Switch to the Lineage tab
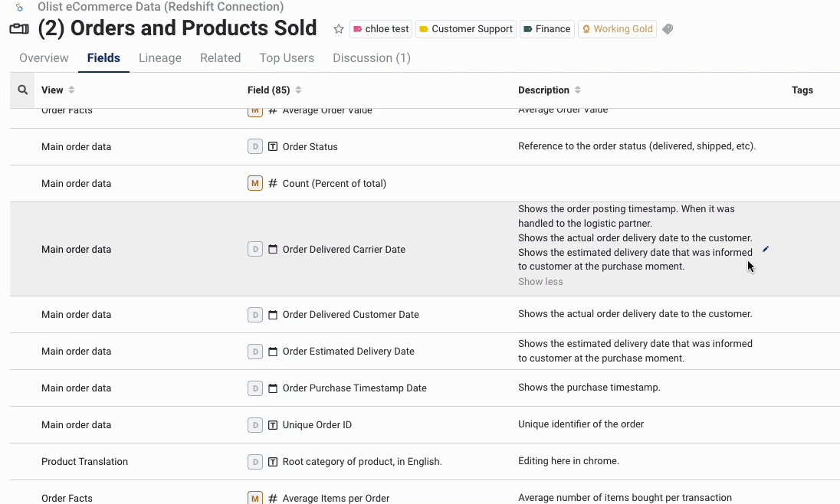The height and width of the screenshot is (504, 840). 160,58
